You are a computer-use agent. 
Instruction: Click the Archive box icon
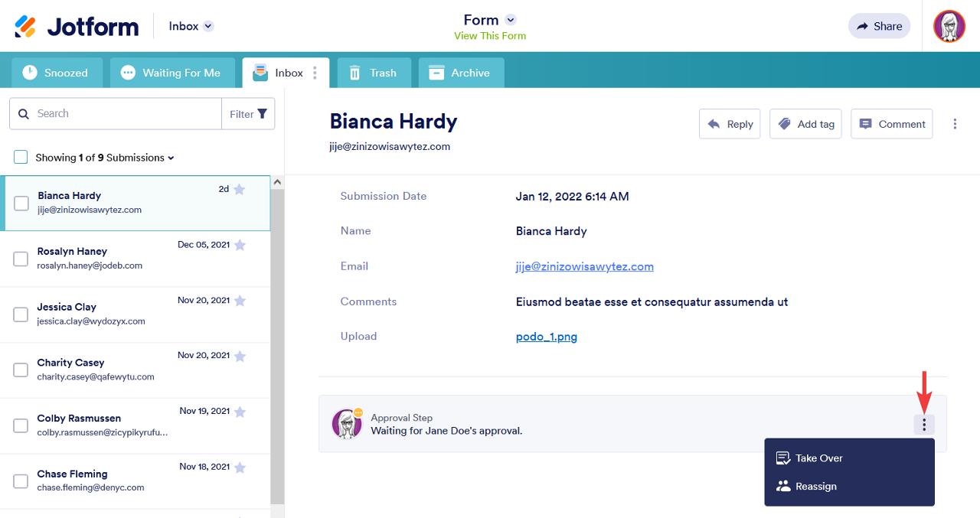pyautogui.click(x=436, y=73)
